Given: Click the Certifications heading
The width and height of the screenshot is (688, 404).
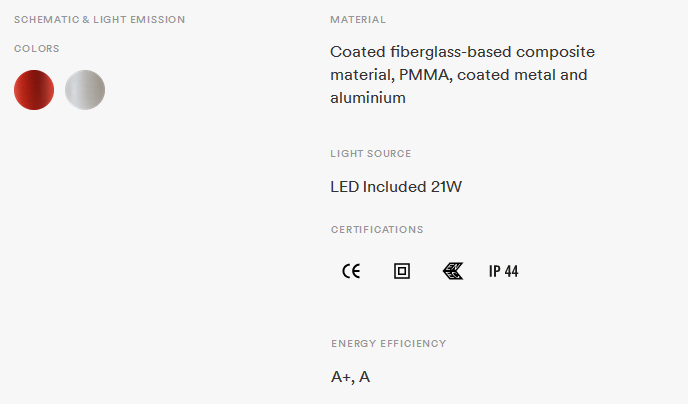Looking at the screenshot, I should click(x=377, y=230).
